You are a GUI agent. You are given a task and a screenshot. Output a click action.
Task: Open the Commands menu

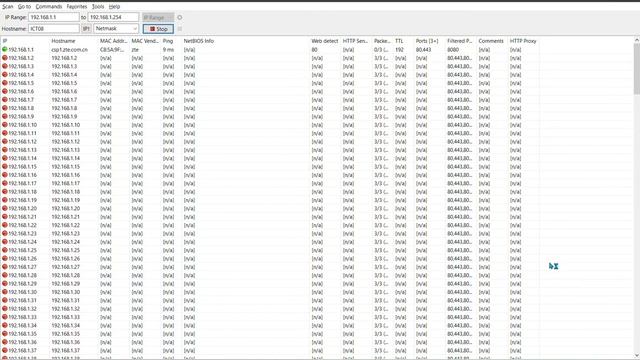[49, 7]
